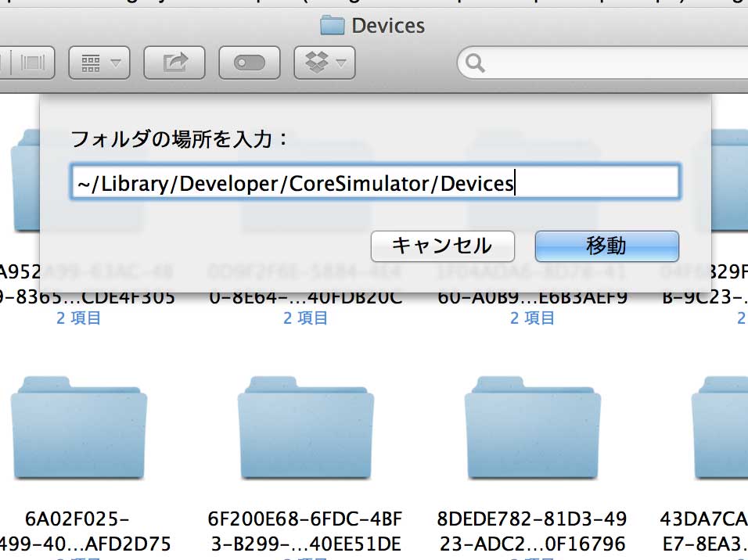Screen dimensions: 748x560
Task: Click the folder path input field
Action: pos(376,182)
